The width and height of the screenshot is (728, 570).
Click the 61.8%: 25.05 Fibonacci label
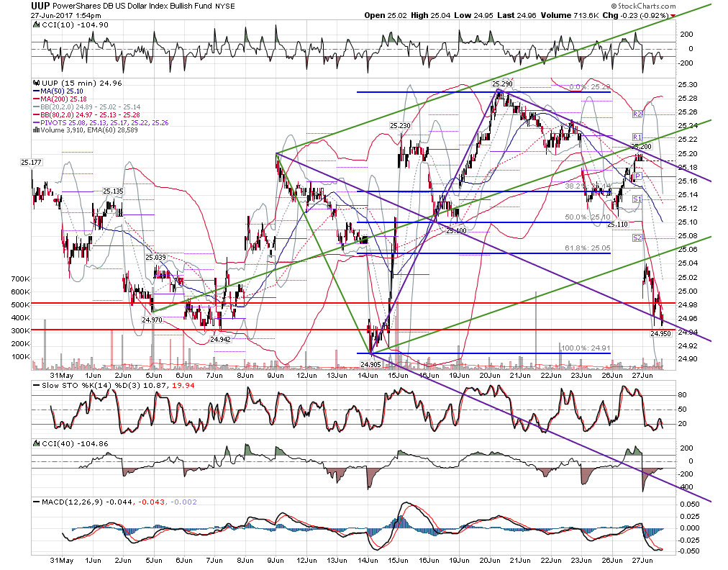[588, 248]
